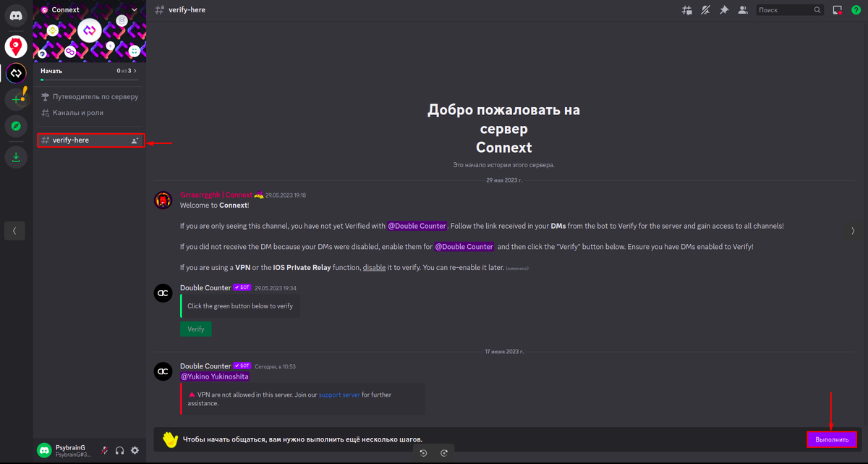This screenshot has height=464, width=868.
Task: Select the Connext server icon in sidebar
Action: coord(16,73)
